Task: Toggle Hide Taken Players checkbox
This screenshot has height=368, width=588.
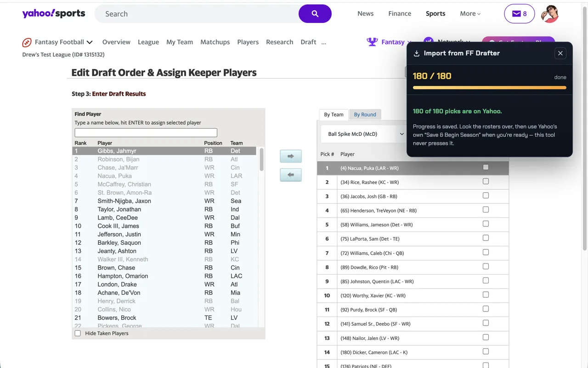Action: tap(78, 333)
